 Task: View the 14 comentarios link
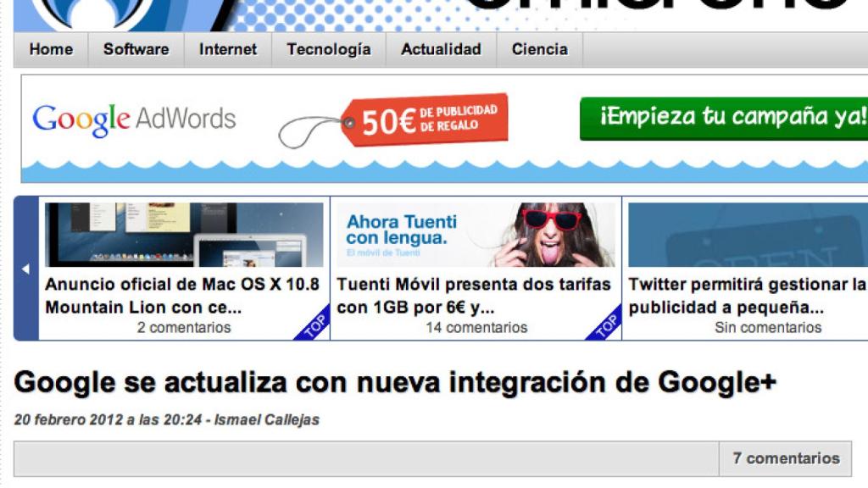coord(476,327)
